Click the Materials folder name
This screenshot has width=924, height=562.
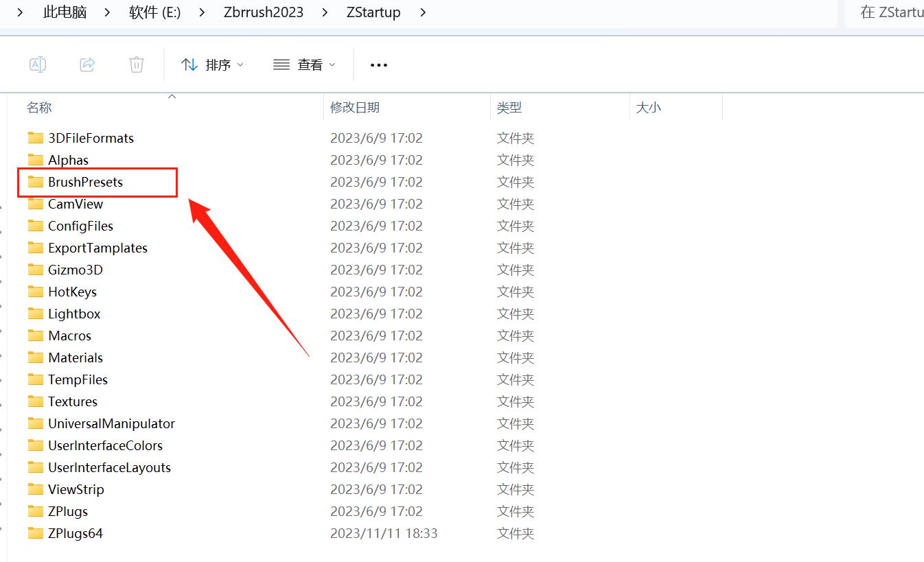(x=76, y=358)
